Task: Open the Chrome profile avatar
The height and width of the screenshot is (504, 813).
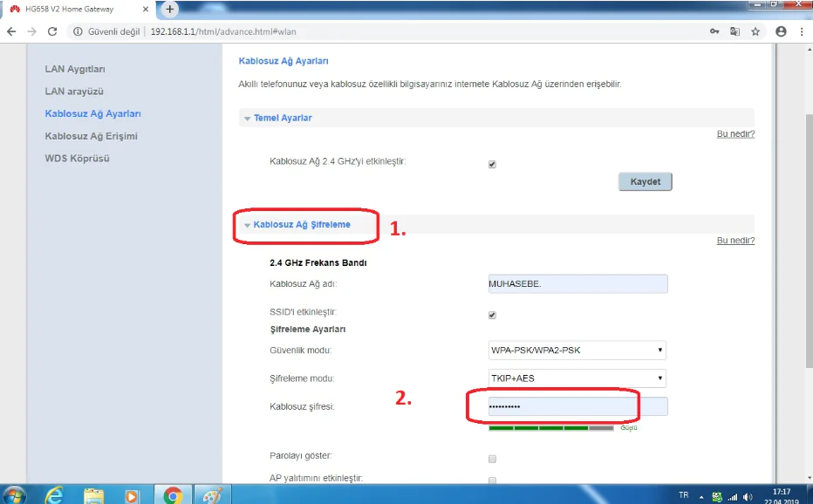Action: [781, 31]
